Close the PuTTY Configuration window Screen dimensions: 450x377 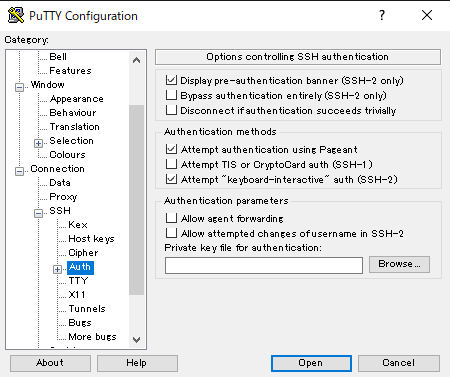tap(427, 15)
